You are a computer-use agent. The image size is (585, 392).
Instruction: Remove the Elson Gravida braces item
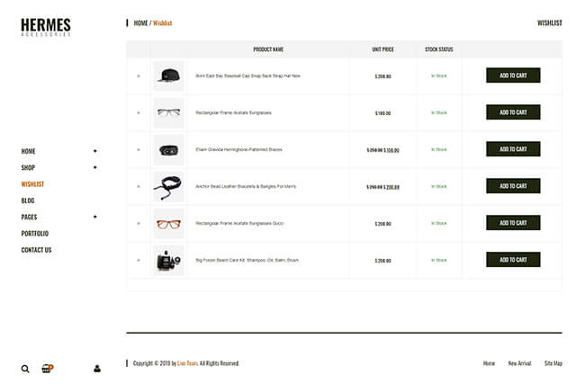point(139,149)
